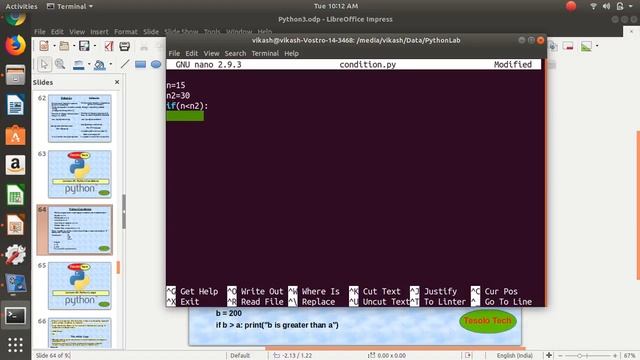Click the Tesolo Tech green oval on slide
The height and width of the screenshot is (360, 640).
488,321
